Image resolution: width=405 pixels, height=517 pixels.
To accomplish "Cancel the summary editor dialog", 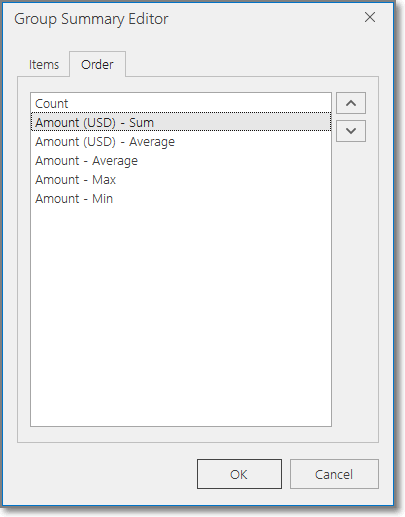I will (334, 474).
